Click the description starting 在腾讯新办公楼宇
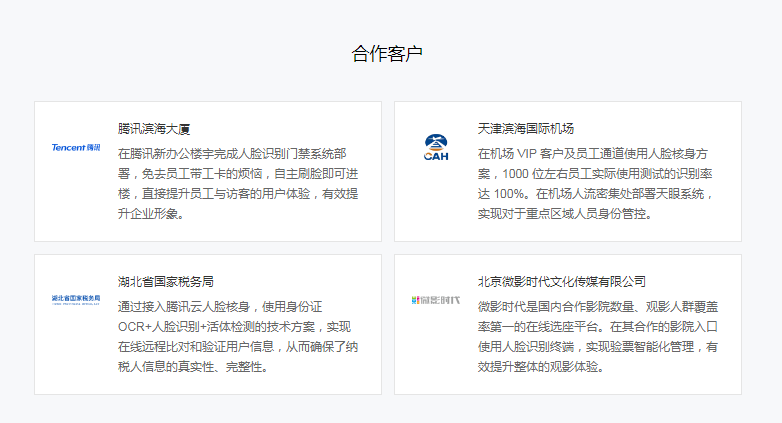 pyautogui.click(x=238, y=184)
